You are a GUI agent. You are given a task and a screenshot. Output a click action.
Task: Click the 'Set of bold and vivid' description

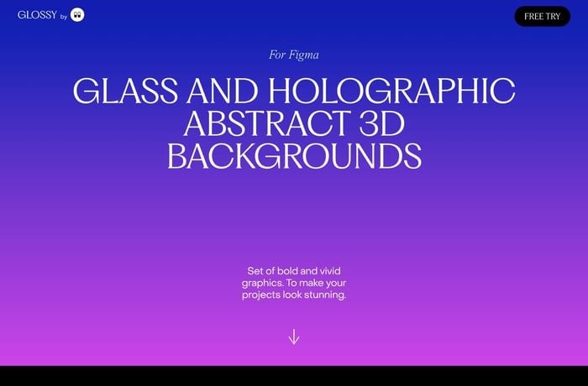pos(294,283)
